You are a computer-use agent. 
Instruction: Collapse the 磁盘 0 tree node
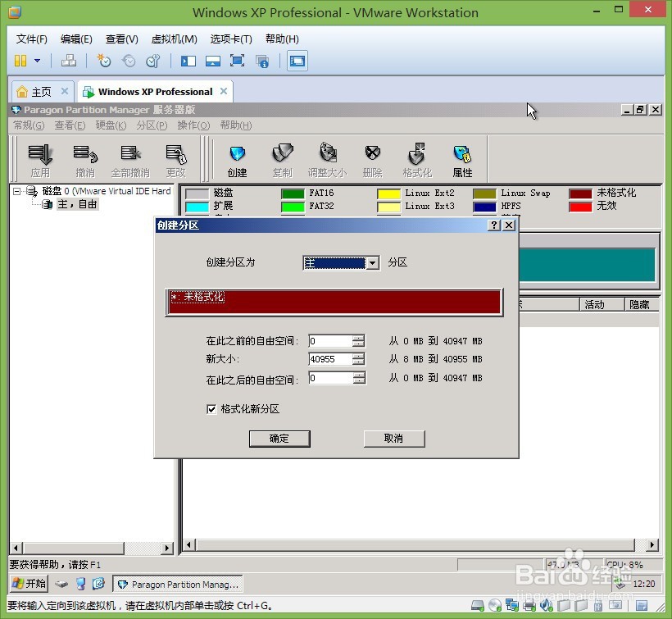pyautogui.click(x=16, y=191)
